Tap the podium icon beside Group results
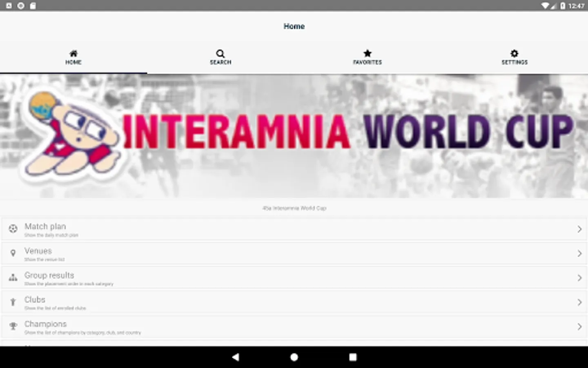Screen dimensions: 588x368 tap(13, 278)
